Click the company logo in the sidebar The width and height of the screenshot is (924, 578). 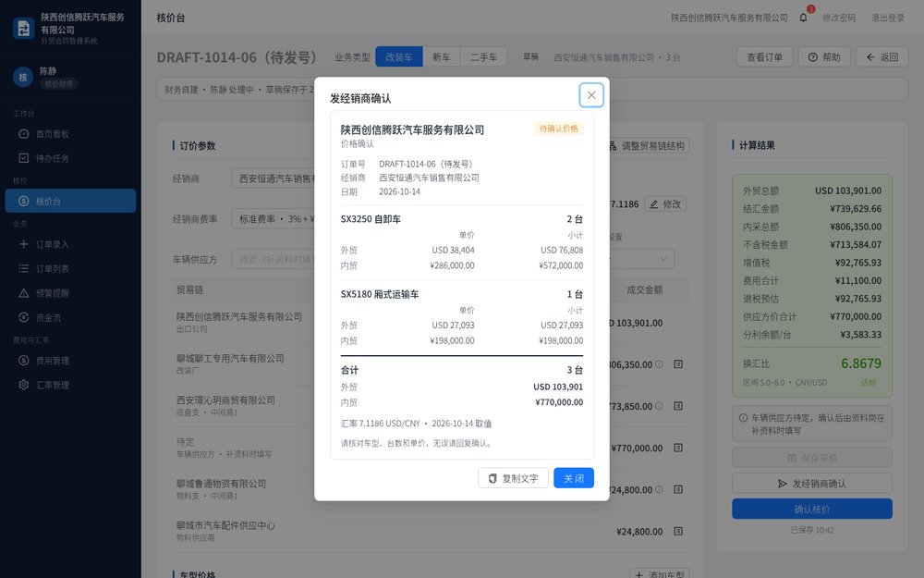point(24,29)
